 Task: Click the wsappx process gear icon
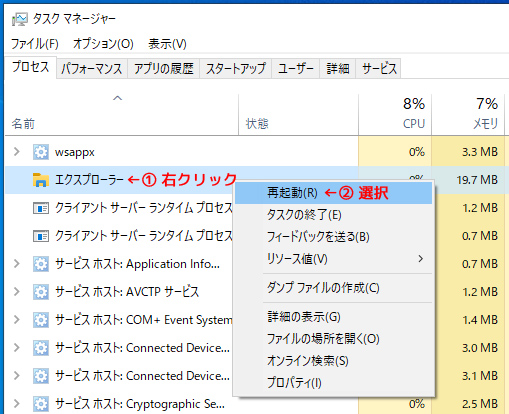point(41,152)
